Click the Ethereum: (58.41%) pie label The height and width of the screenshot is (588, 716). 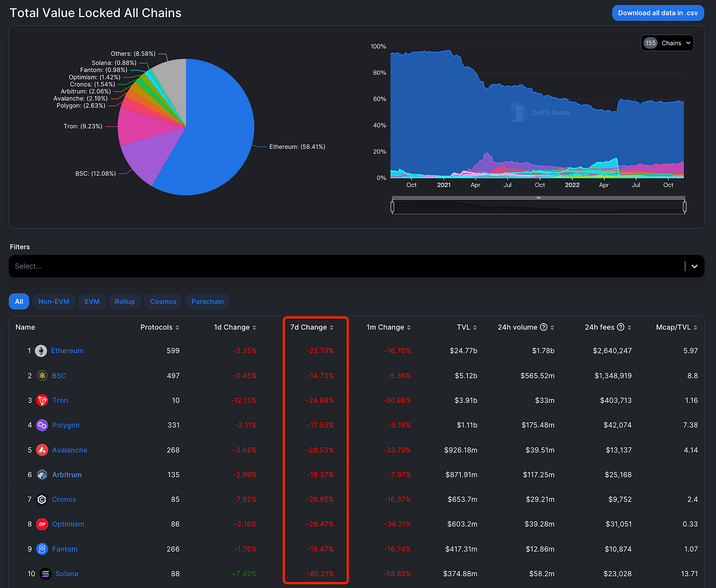297,147
